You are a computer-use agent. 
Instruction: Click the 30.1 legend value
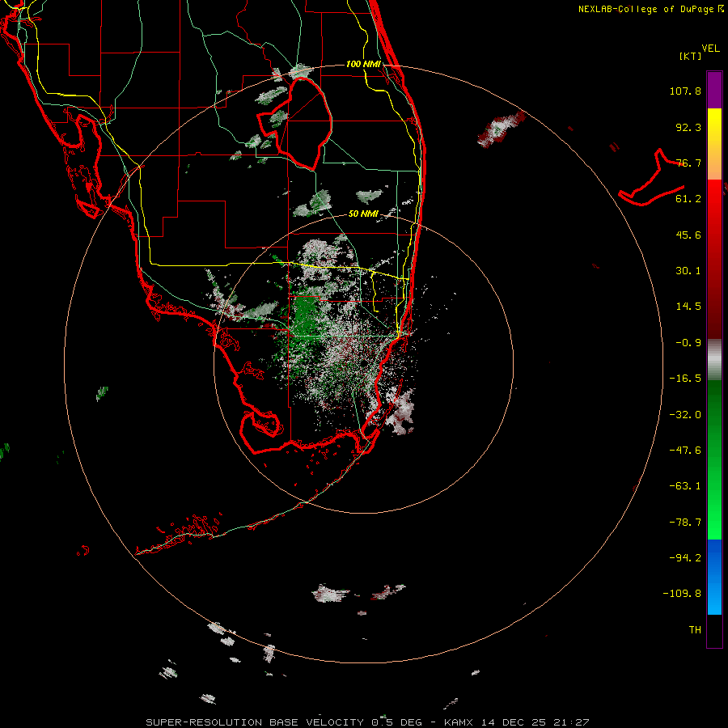tap(688, 271)
